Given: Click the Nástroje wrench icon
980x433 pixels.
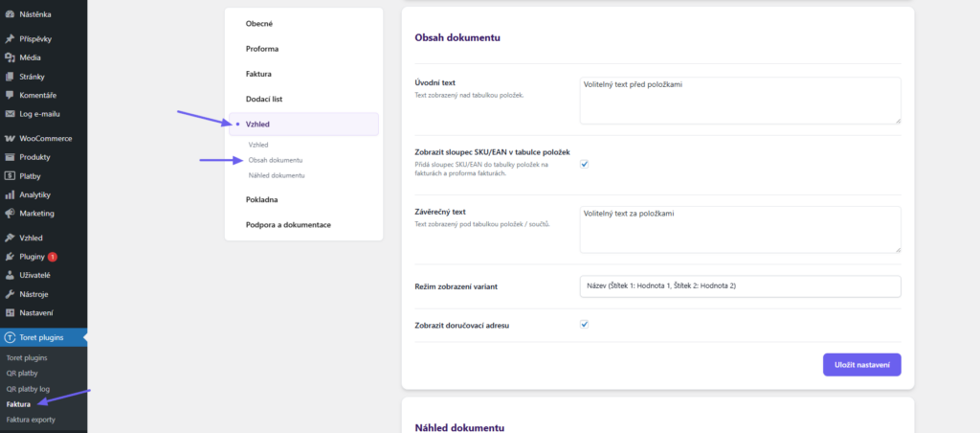Looking at the screenshot, I should pos(10,294).
